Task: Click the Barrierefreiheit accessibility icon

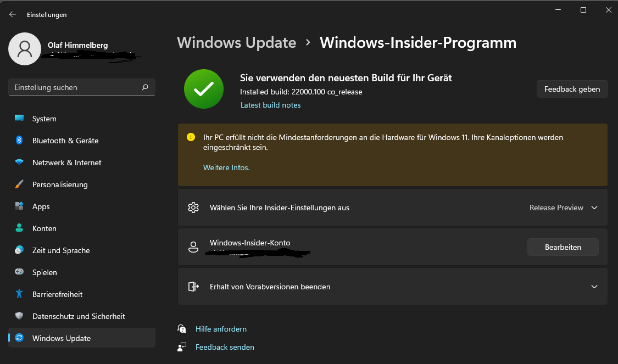Action: [x=19, y=294]
